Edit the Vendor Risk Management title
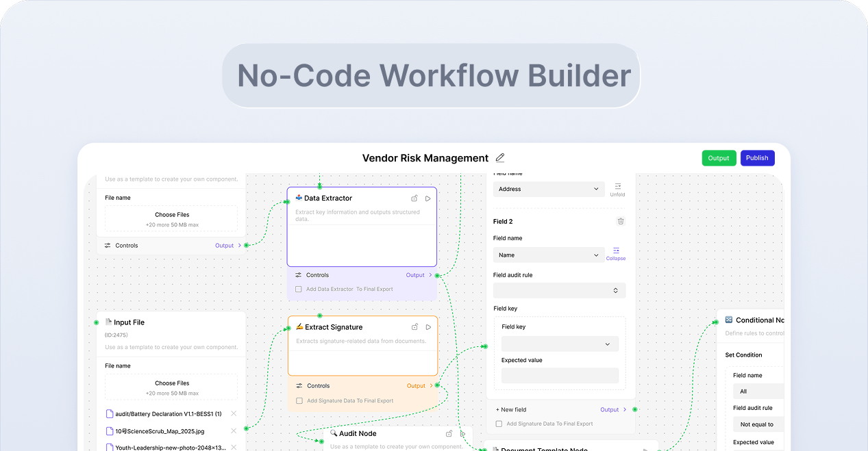This screenshot has width=868, height=451. 500,158
